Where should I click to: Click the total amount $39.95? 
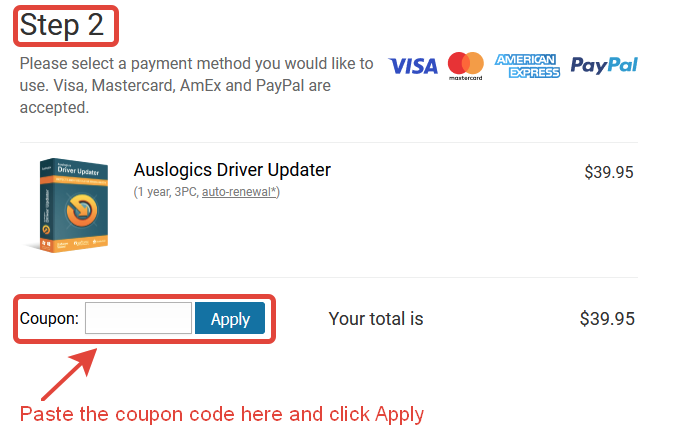607,318
